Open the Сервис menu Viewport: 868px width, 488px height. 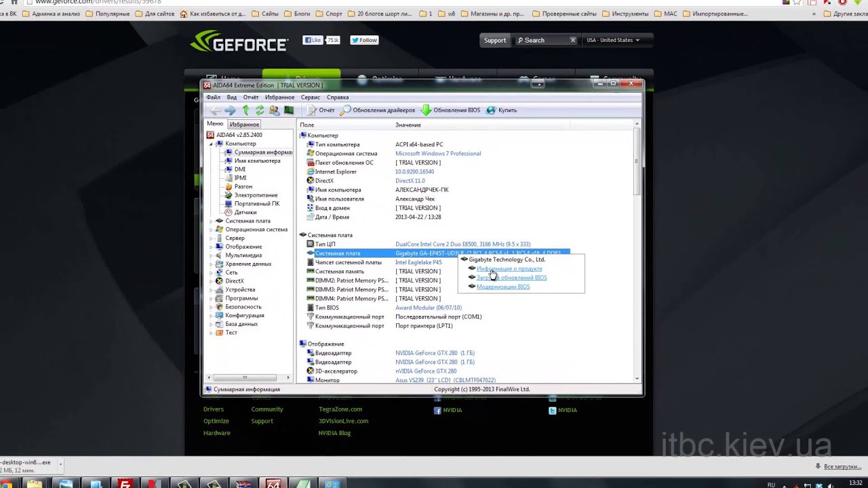coord(310,97)
